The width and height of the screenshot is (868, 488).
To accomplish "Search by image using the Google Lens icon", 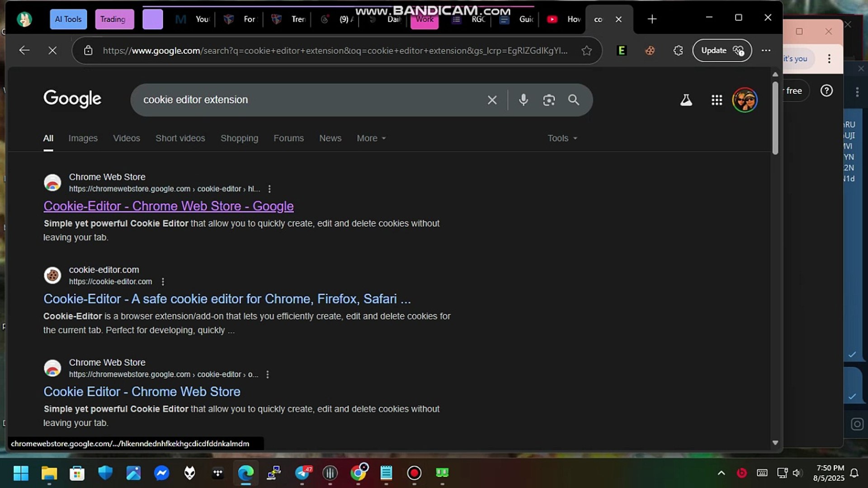I will [549, 100].
